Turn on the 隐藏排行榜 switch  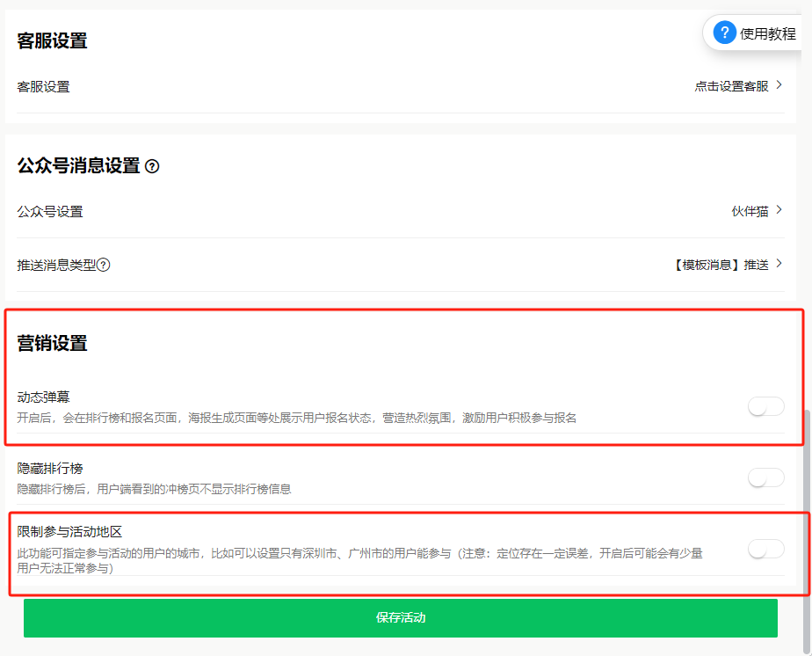[x=766, y=477]
